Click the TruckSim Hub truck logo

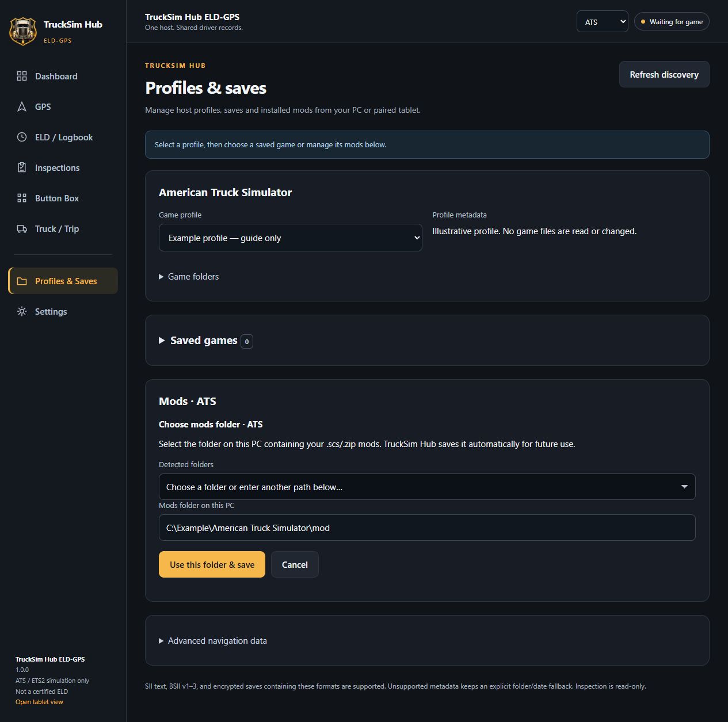pos(23,31)
